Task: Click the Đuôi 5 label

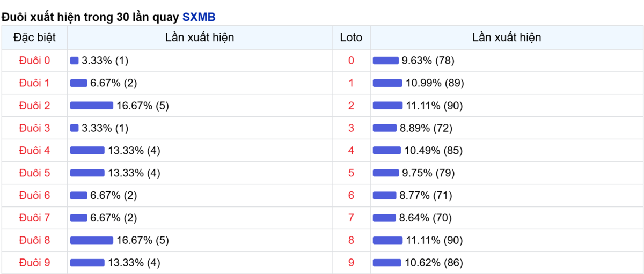Action: (34, 173)
